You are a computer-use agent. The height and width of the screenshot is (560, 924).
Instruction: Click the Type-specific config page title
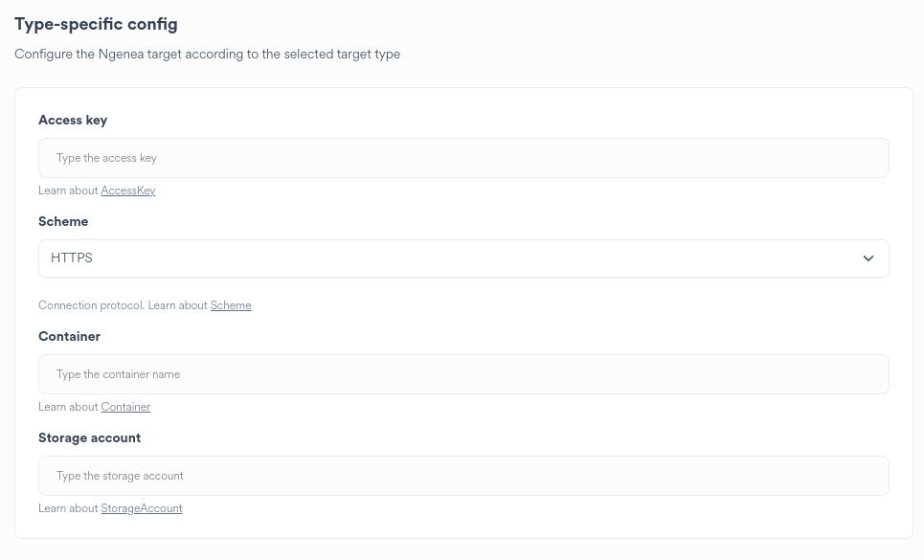(x=96, y=24)
